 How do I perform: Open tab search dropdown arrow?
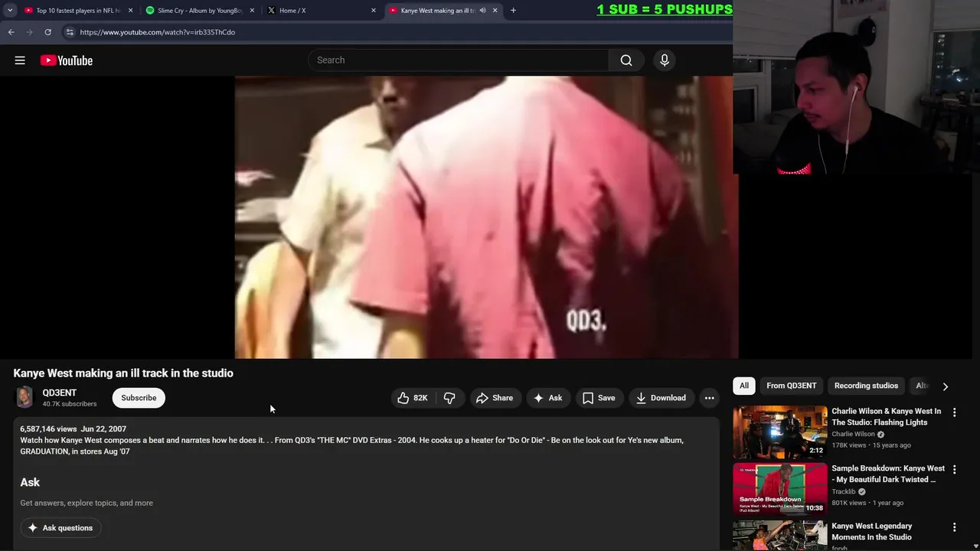(10, 11)
